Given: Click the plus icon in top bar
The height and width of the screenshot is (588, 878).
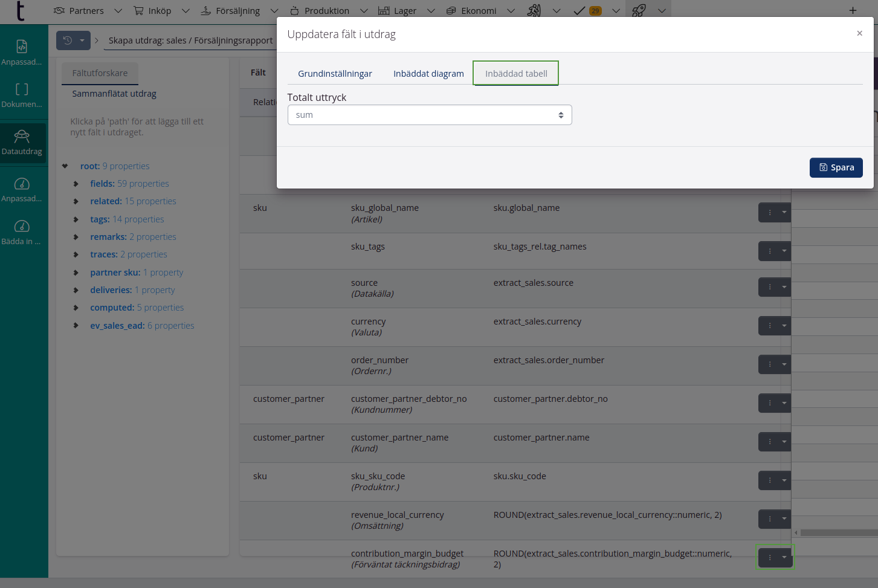Looking at the screenshot, I should click(x=853, y=10).
